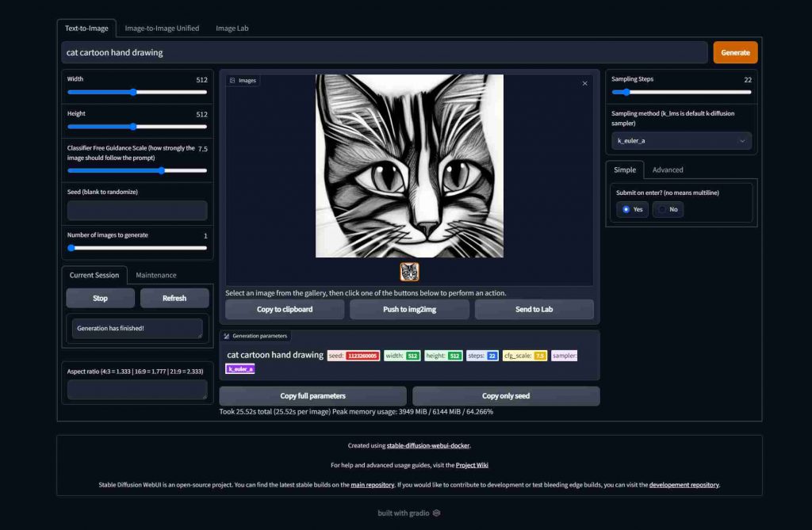Image resolution: width=812 pixels, height=530 pixels.
Task: Click the Images panel icon
Action: point(232,80)
